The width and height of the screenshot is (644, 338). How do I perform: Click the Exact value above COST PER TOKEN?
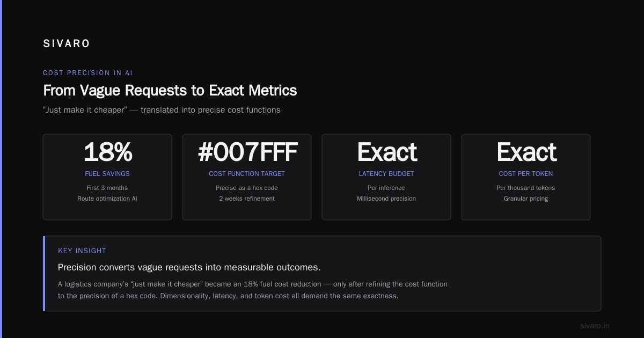pyautogui.click(x=526, y=152)
